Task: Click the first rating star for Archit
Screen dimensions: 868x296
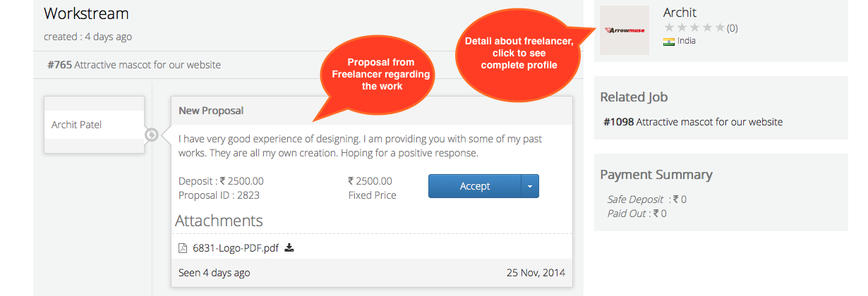Action: pos(669,28)
